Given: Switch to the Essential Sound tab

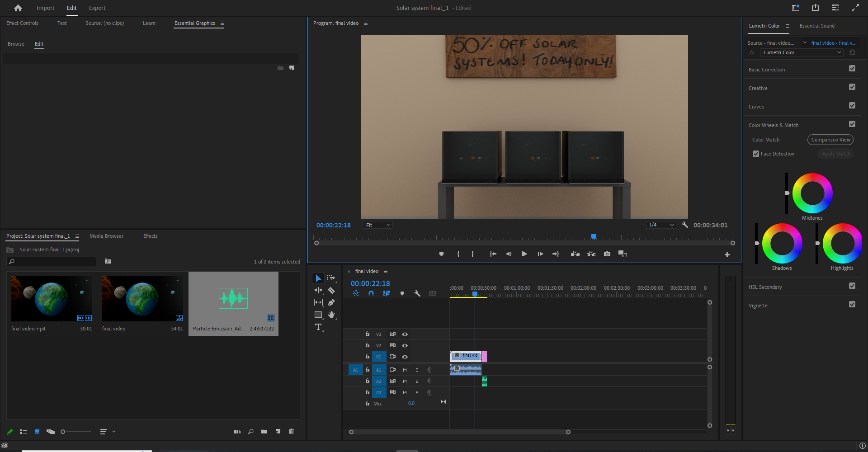Looking at the screenshot, I should tap(817, 26).
